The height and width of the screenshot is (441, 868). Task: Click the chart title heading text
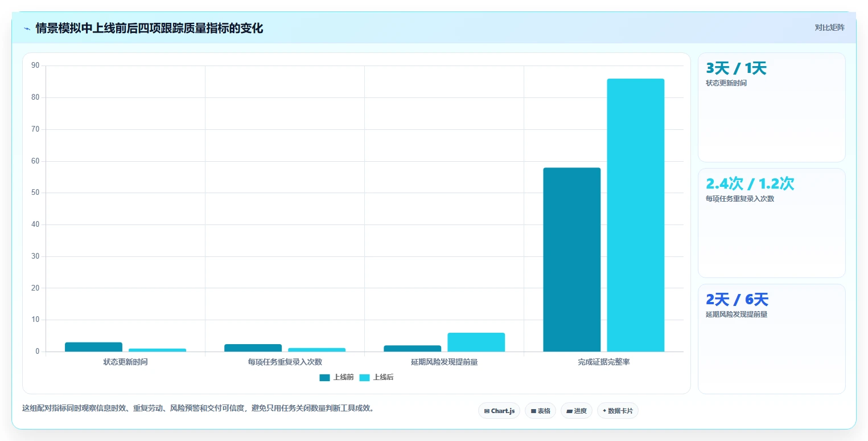pyautogui.click(x=149, y=28)
